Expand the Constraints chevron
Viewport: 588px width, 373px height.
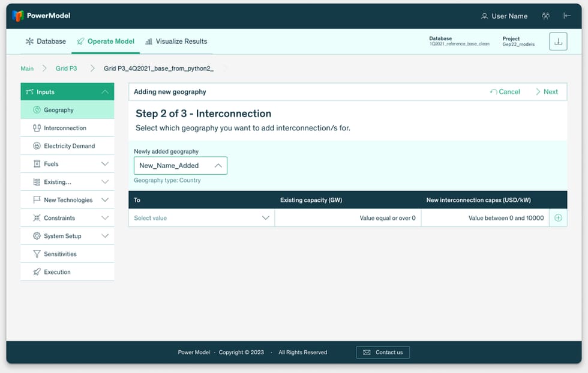[105, 218]
